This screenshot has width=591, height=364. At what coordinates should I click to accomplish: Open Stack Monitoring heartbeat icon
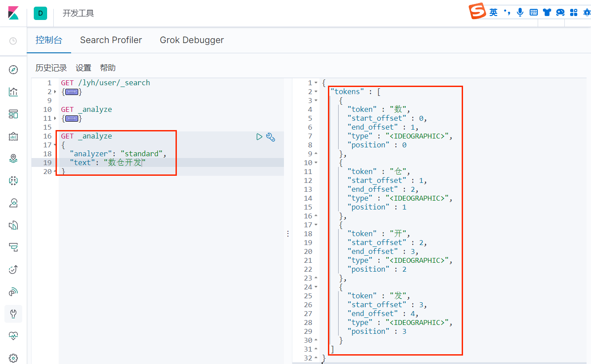point(13,336)
